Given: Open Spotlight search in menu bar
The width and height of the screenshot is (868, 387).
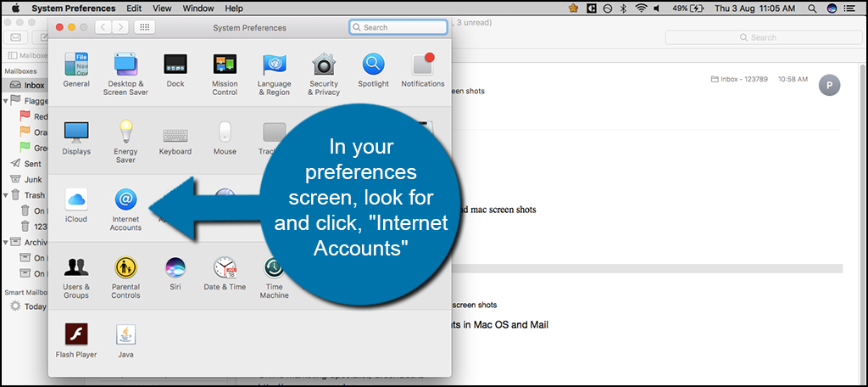Looking at the screenshot, I should click(x=812, y=8).
